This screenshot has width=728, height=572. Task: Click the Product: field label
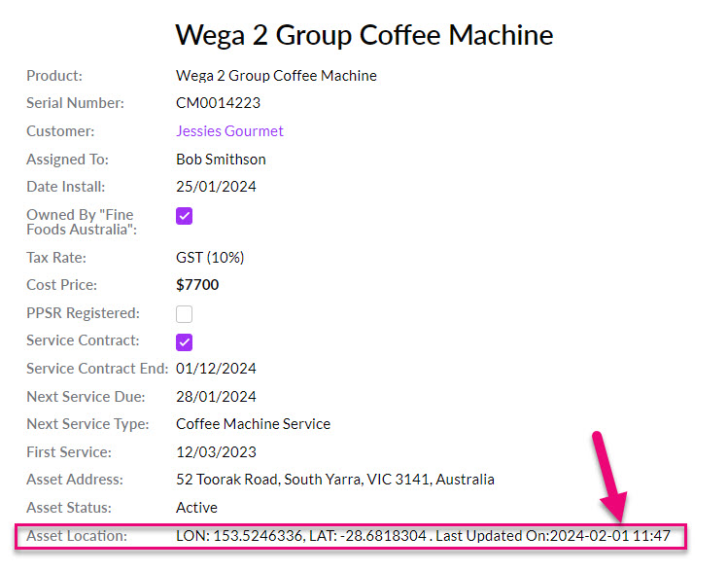[54, 76]
